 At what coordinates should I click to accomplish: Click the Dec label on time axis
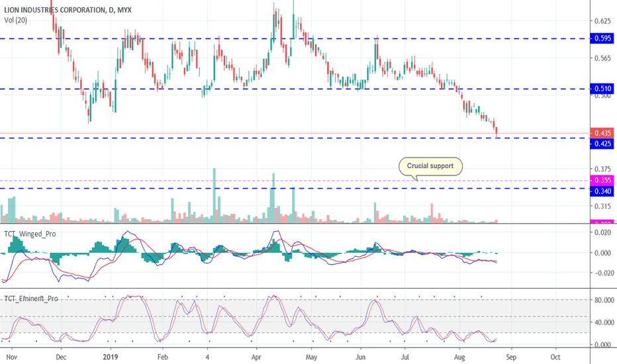[61, 357]
